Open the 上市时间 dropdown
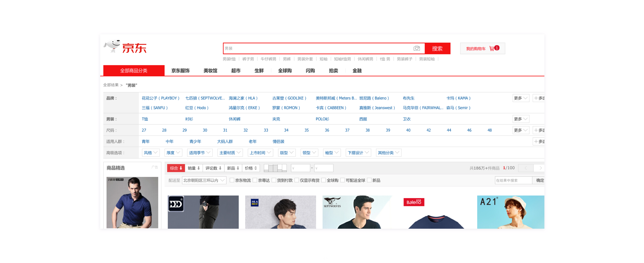Viewport: 644px width, 263px height. click(260, 153)
